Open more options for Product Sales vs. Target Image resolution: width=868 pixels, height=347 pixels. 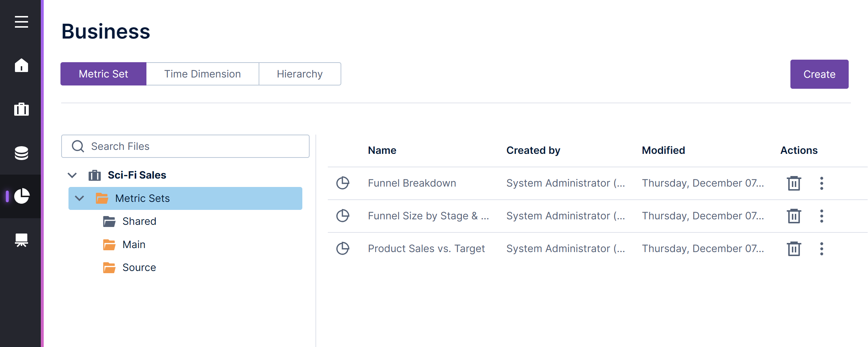pos(821,249)
